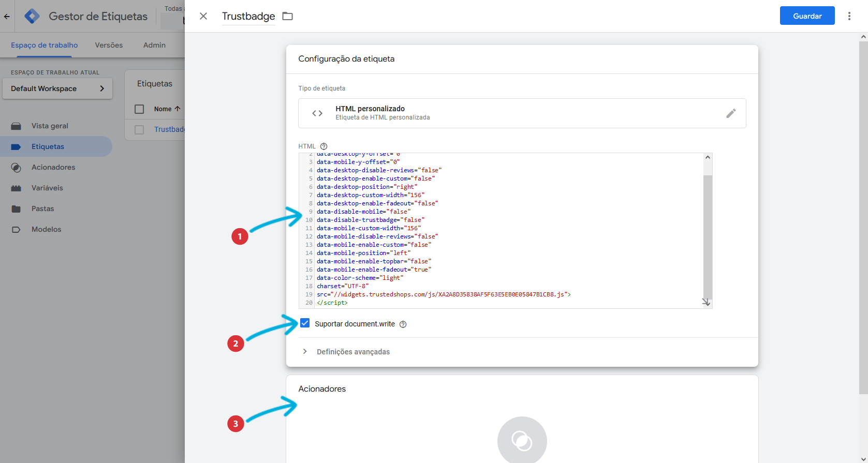Open help for Suportar document.write
Image resolution: width=868 pixels, height=463 pixels.
403,324
